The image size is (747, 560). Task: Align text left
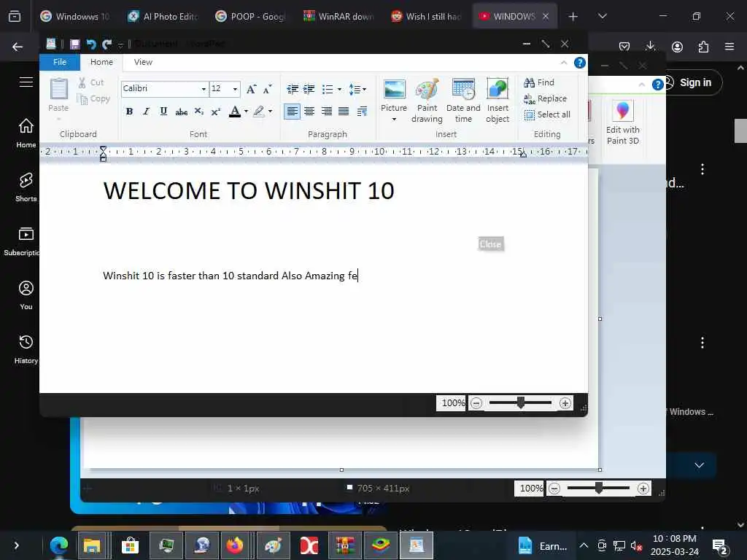[x=292, y=112]
